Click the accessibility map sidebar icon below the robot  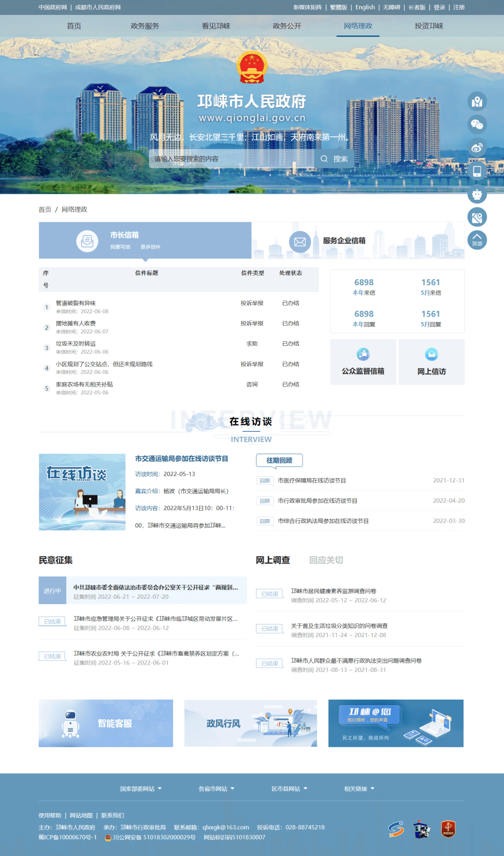point(477,217)
